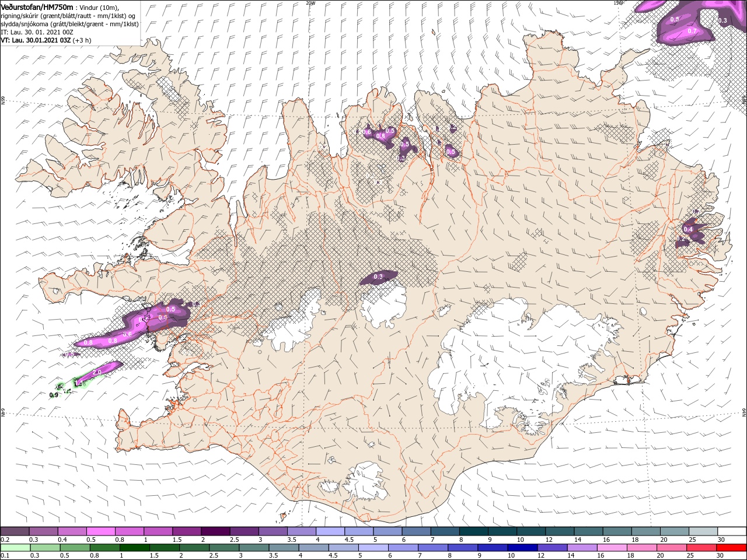The height and width of the screenshot is (560, 747).
Task: Pick the lilac 14 rain legend swatch
Action: click(x=581, y=548)
